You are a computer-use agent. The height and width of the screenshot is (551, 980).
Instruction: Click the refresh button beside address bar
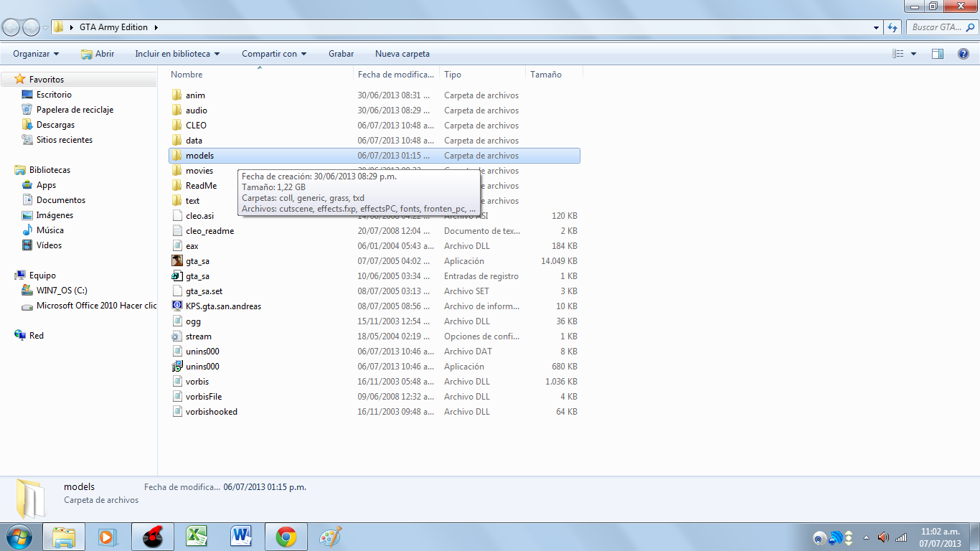(x=892, y=27)
